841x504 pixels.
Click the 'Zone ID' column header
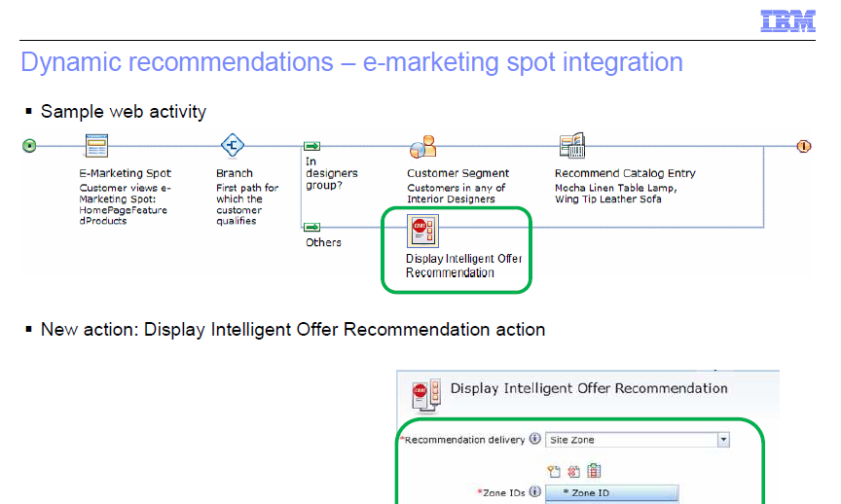[612, 492]
